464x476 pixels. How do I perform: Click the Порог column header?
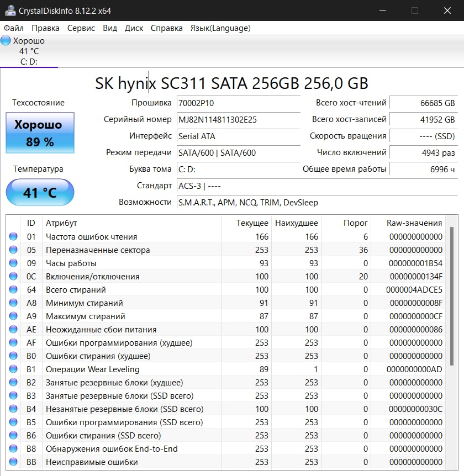click(x=346, y=223)
